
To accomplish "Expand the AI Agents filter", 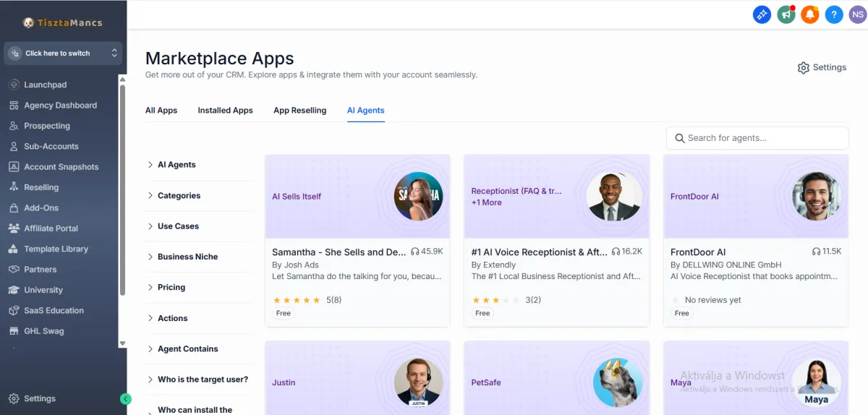I will [x=199, y=165].
